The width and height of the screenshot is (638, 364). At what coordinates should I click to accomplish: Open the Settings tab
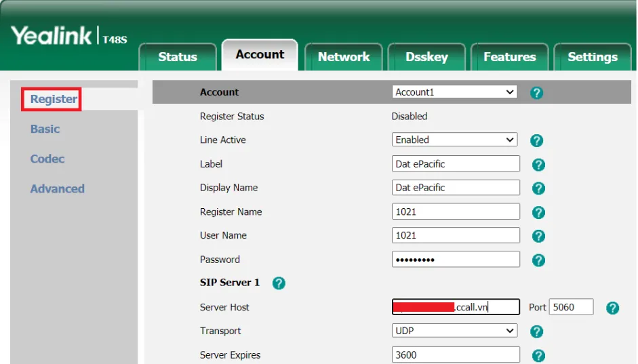593,56
